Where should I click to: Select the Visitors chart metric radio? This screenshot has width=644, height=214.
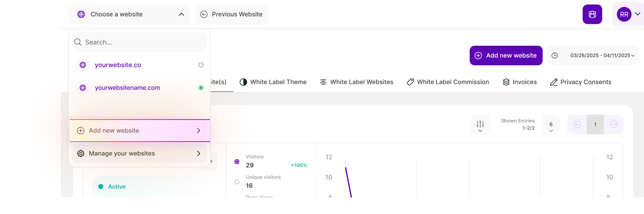[x=237, y=161]
